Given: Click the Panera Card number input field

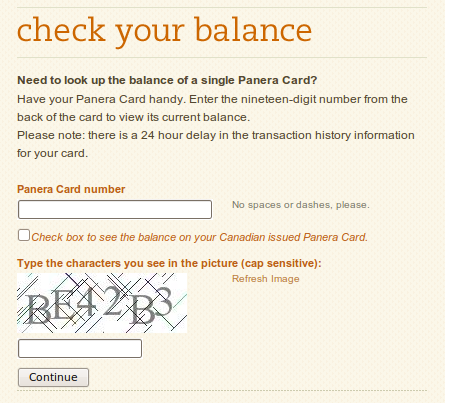Looking at the screenshot, I should 115,209.
